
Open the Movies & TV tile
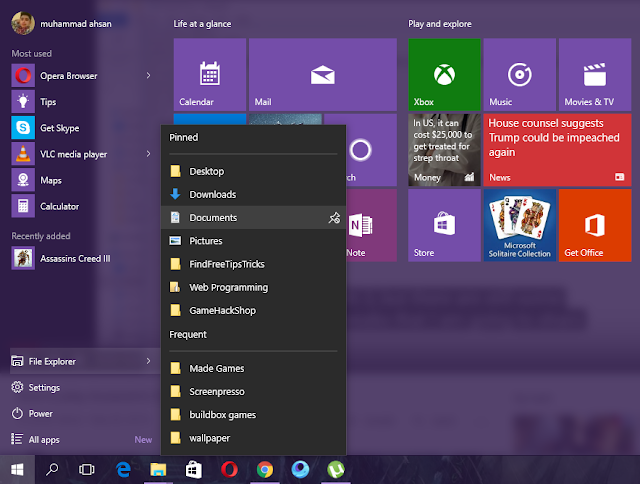coord(595,74)
